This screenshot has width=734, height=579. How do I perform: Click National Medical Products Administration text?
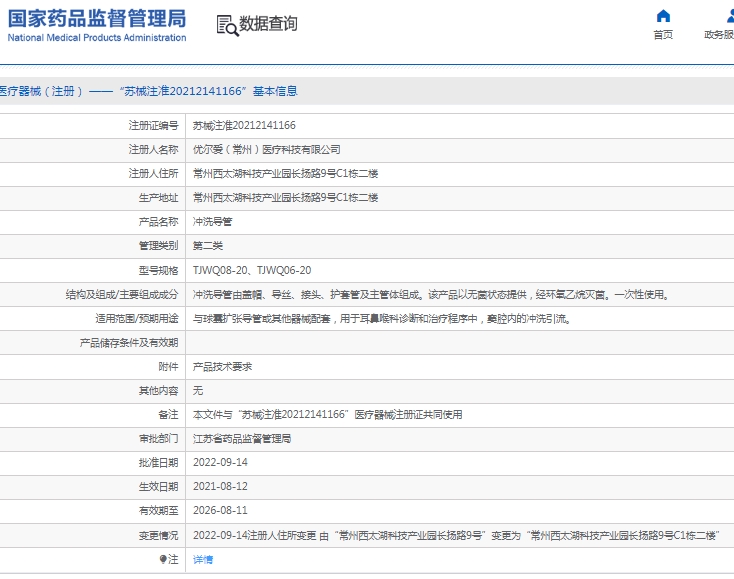[97, 37]
